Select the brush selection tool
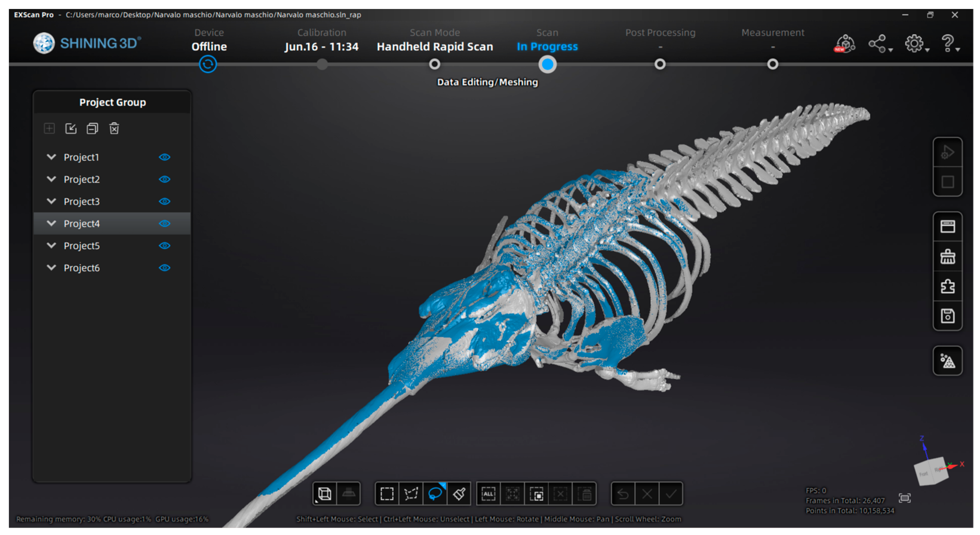The height and width of the screenshot is (535, 980). click(x=459, y=494)
